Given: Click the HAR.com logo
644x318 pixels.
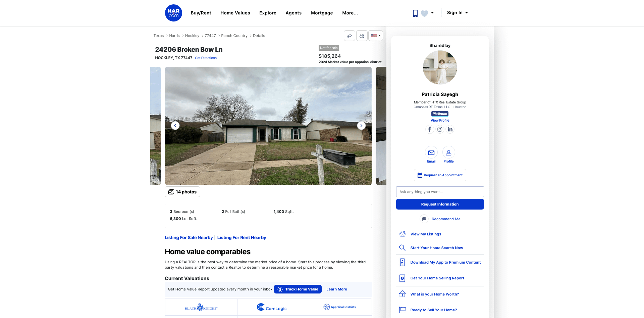Looking at the screenshot, I should pos(173,13).
